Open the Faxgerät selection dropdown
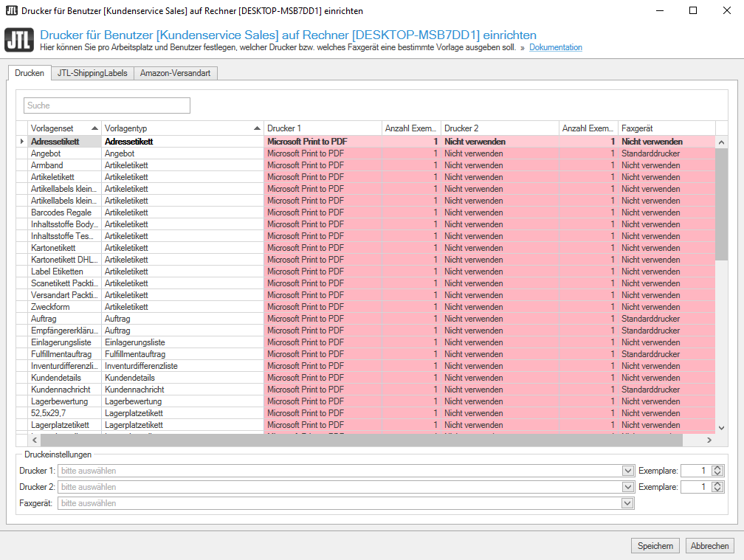 click(628, 503)
